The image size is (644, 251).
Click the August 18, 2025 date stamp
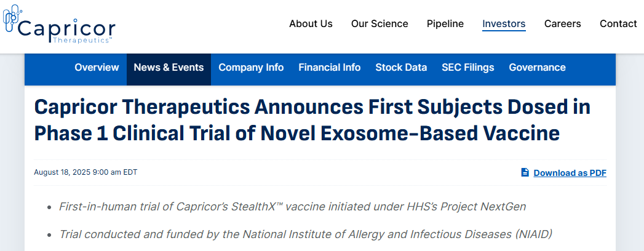pyautogui.click(x=85, y=172)
